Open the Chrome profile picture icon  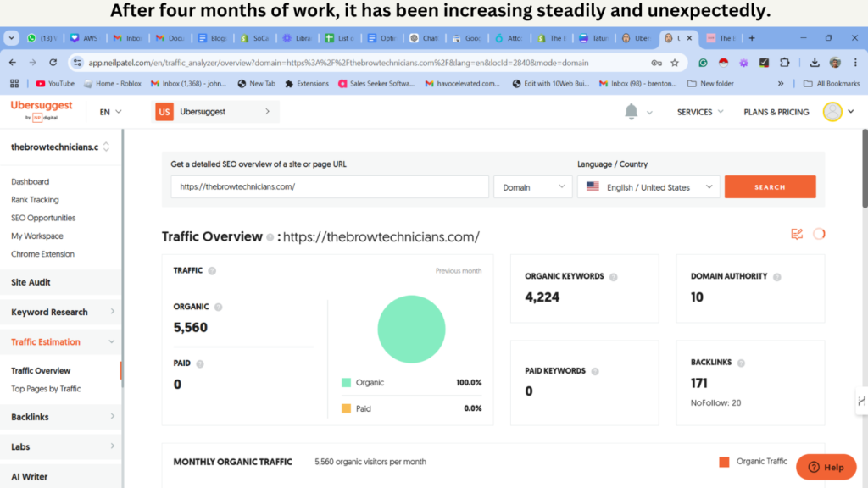(x=835, y=63)
